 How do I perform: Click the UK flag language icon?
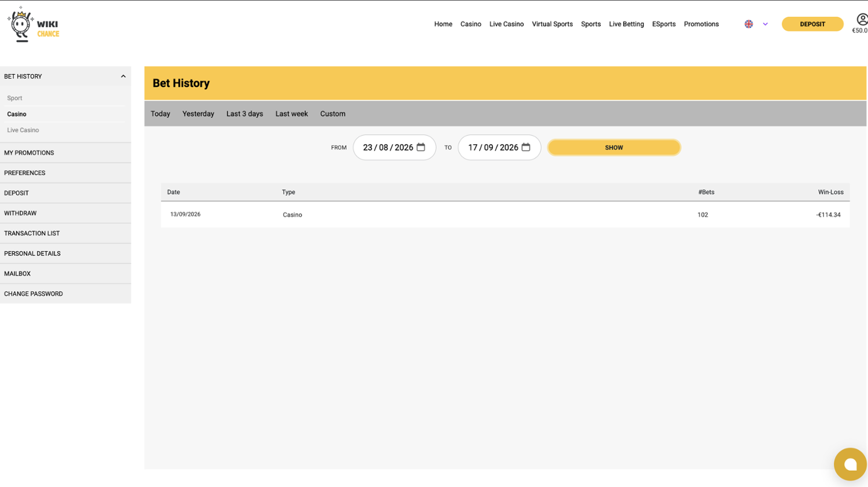click(749, 24)
